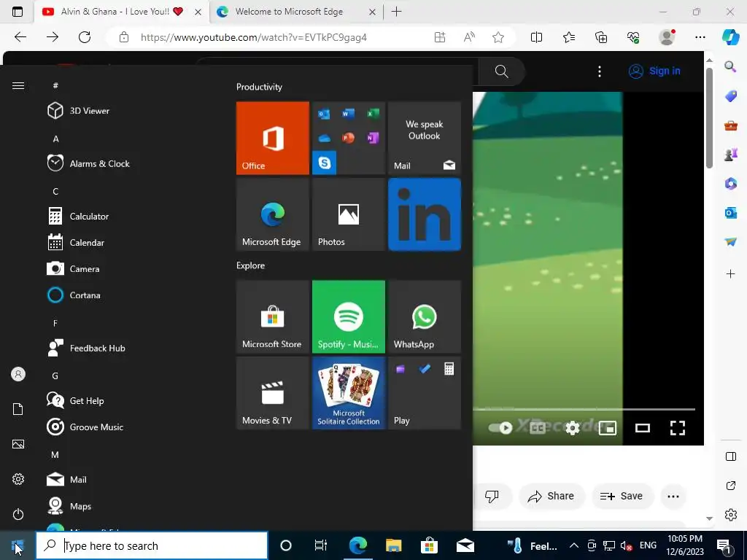
Task: Open the Office tile
Action: point(273,138)
